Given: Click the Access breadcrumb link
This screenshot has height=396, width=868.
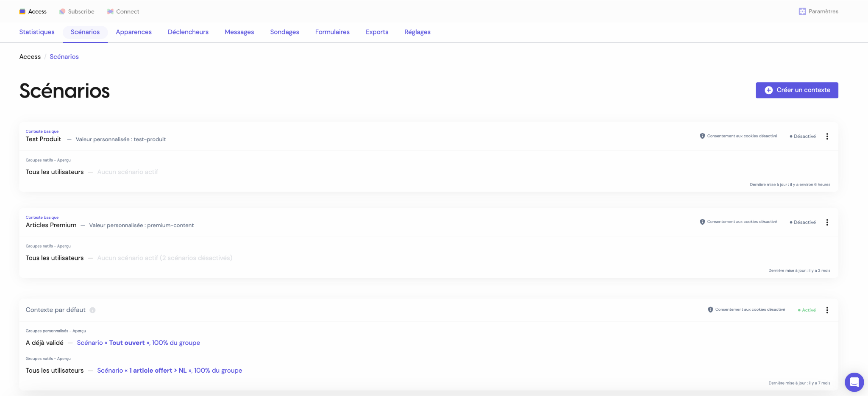Looking at the screenshot, I should tap(30, 57).
